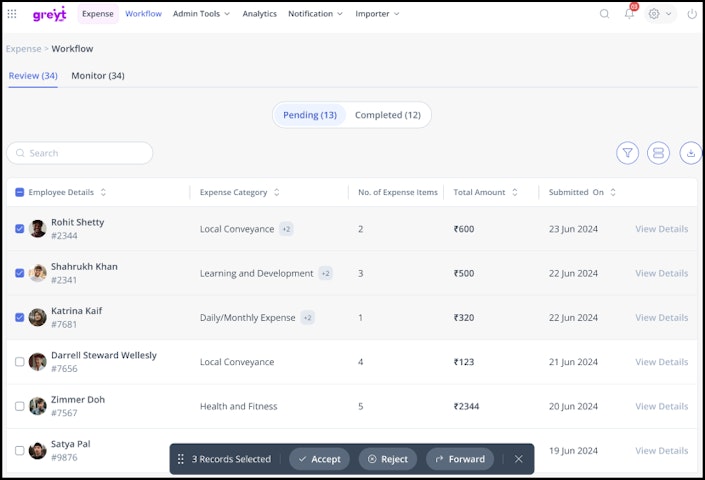Uncheck Rohit Shetty's row checkbox
This screenshot has width=705, height=480.
[19, 229]
